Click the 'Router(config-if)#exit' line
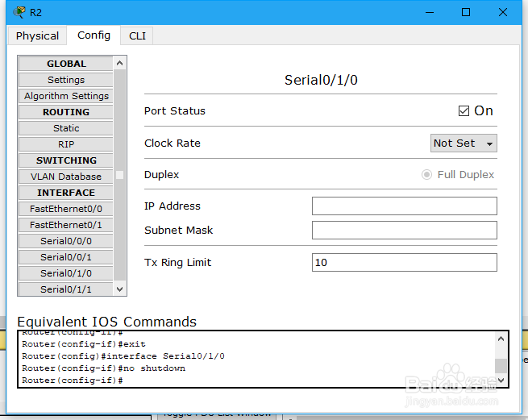Image resolution: width=528 pixels, height=420 pixels. coord(84,344)
